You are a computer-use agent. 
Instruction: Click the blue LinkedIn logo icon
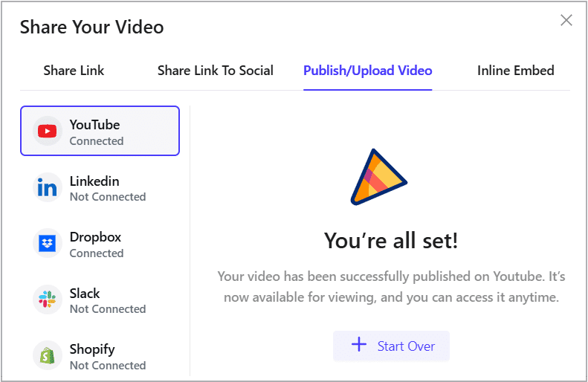[48, 188]
